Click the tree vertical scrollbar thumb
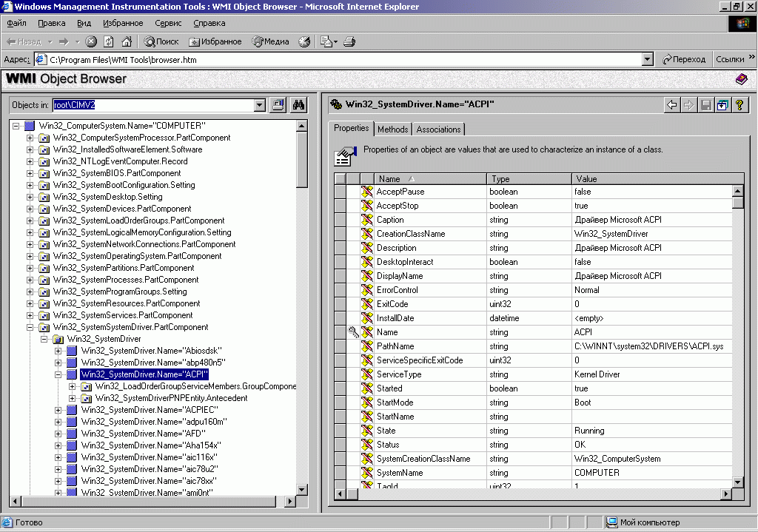Viewport: 758px width, 532px height. tap(302, 160)
